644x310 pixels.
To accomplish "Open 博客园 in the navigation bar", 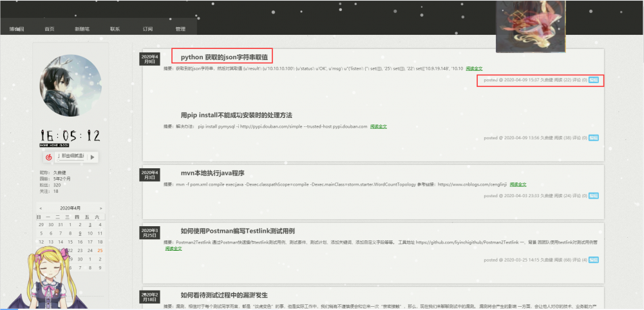I will [x=17, y=29].
